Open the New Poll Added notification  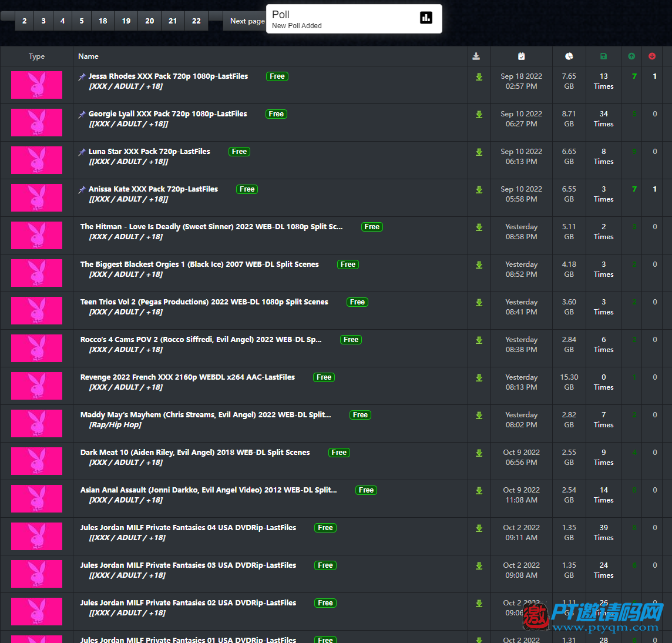[x=354, y=19]
